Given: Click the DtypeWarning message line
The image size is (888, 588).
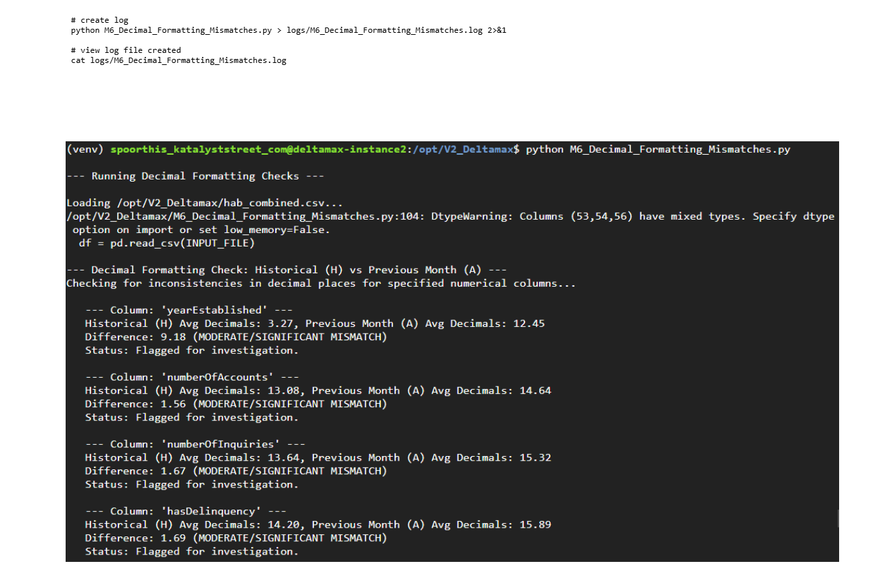Looking at the screenshot, I should point(450,216).
